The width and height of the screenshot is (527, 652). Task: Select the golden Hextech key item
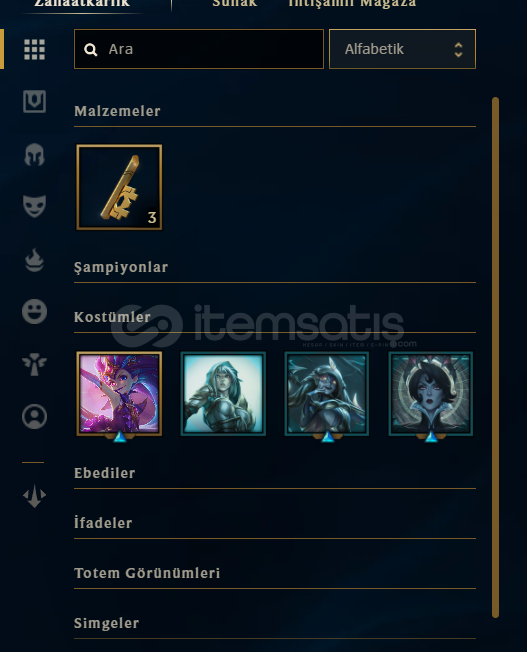click(x=119, y=187)
